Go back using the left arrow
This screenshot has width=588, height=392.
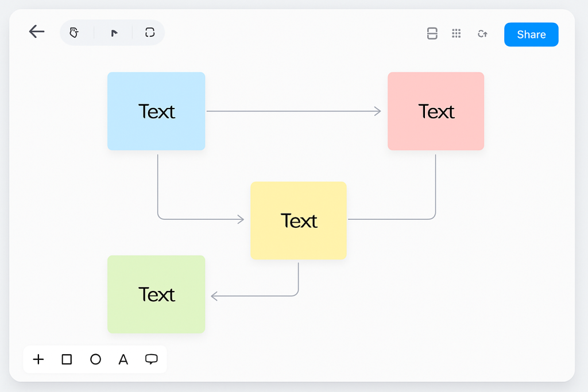37,32
